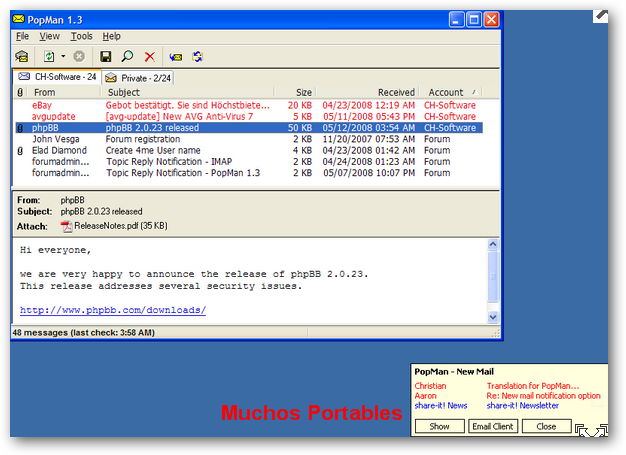Screen dimensions: 626x455
Task: Click the Email Client button in popup
Action: point(493,426)
